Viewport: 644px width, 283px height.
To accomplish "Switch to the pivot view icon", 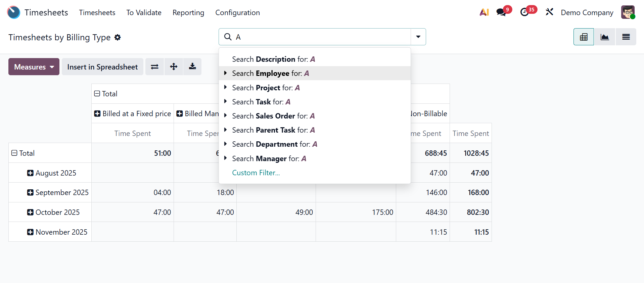I will pos(584,37).
